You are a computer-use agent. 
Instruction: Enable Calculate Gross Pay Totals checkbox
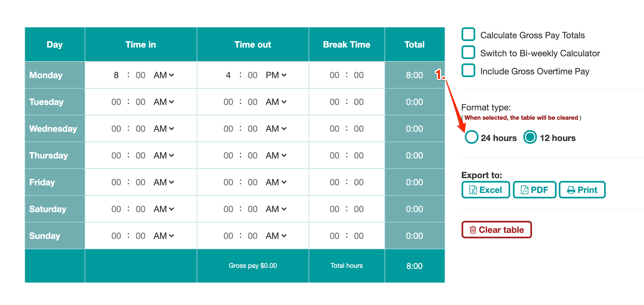pyautogui.click(x=468, y=34)
